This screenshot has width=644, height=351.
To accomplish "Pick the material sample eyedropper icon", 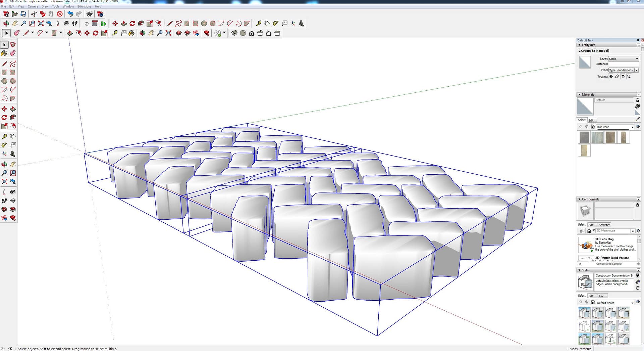I will 637,119.
